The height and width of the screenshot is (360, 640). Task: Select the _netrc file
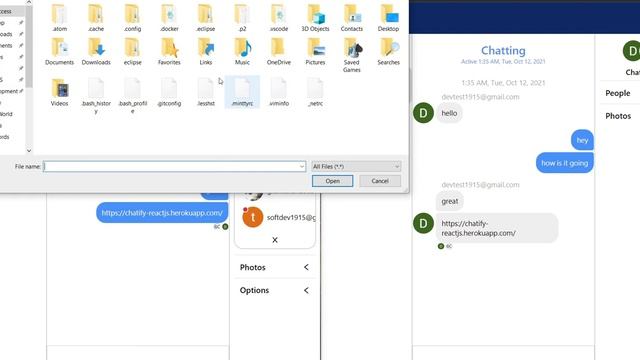coord(315,93)
